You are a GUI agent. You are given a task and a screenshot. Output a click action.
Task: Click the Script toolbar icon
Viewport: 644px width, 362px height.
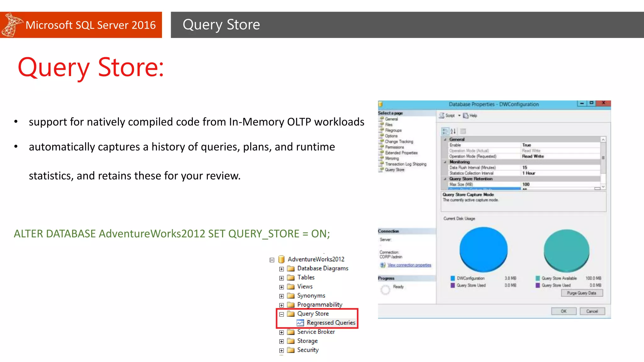[442, 116]
